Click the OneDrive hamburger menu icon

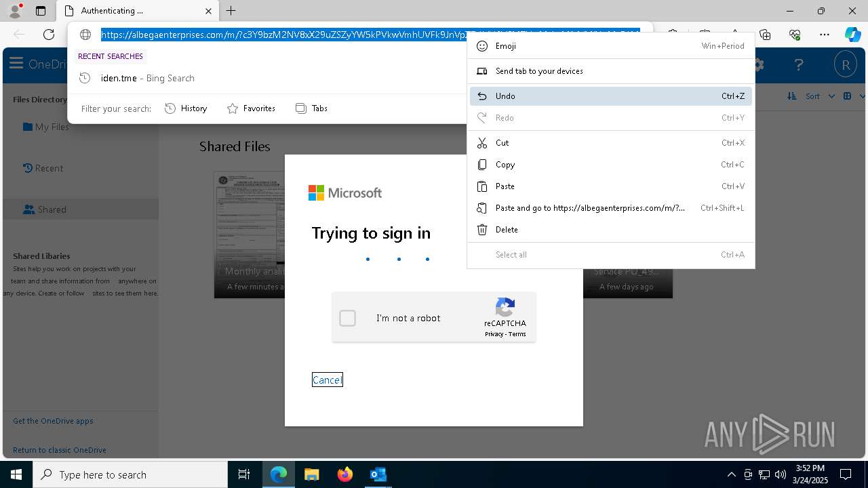click(x=16, y=64)
